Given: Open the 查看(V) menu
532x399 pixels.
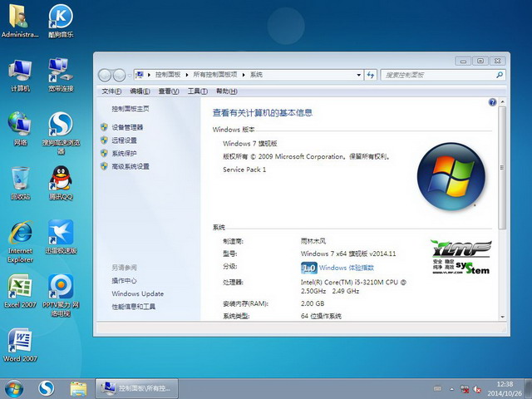Looking at the screenshot, I should [169, 91].
